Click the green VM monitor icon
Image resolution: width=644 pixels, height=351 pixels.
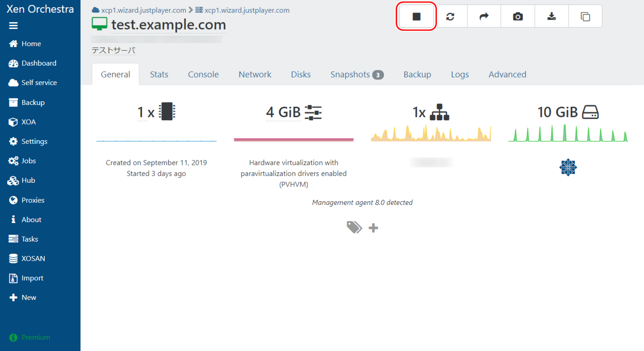[99, 24]
